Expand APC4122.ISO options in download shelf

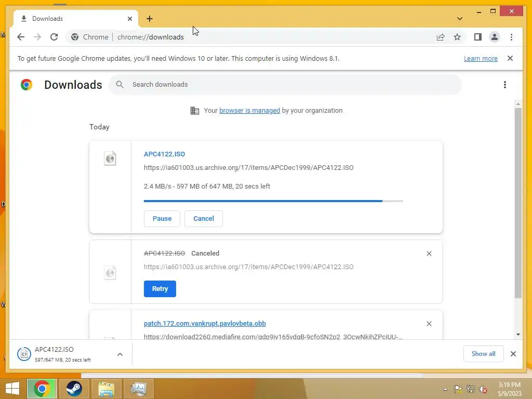coord(120,354)
